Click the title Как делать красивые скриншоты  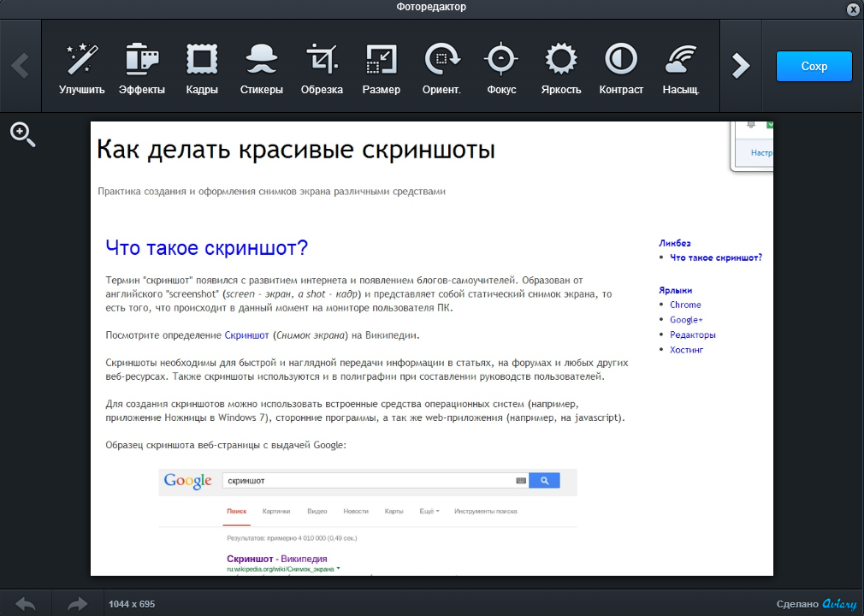pyautogui.click(x=296, y=150)
